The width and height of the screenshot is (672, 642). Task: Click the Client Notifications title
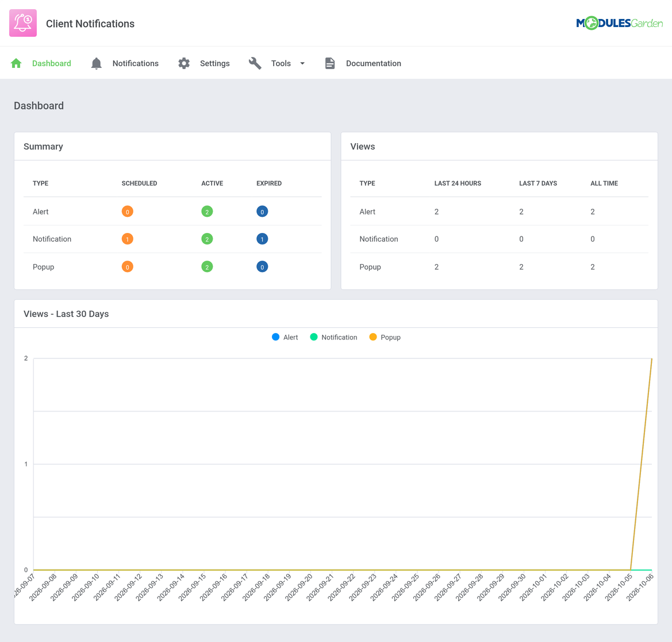(90, 24)
